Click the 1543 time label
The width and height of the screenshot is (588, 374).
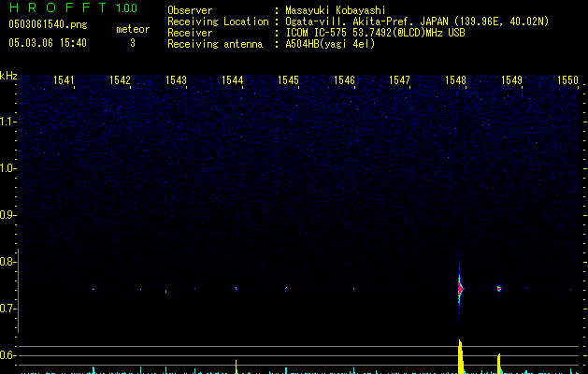177,80
